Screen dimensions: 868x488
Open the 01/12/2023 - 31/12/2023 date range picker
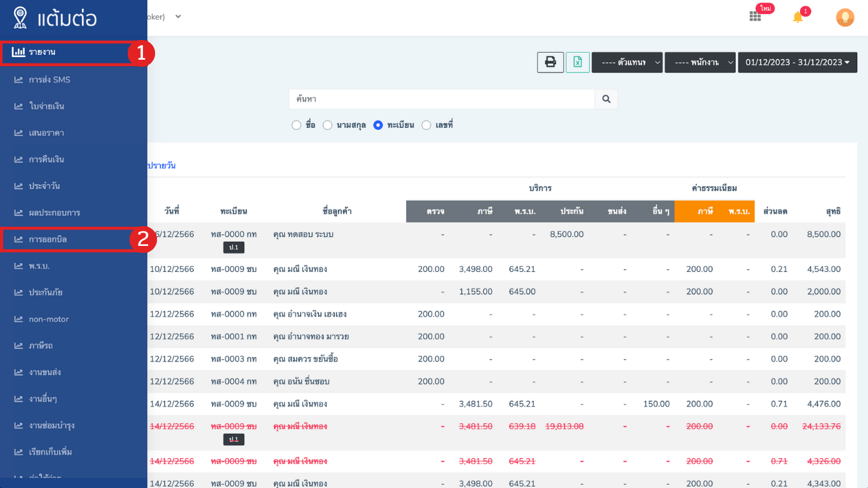797,62
